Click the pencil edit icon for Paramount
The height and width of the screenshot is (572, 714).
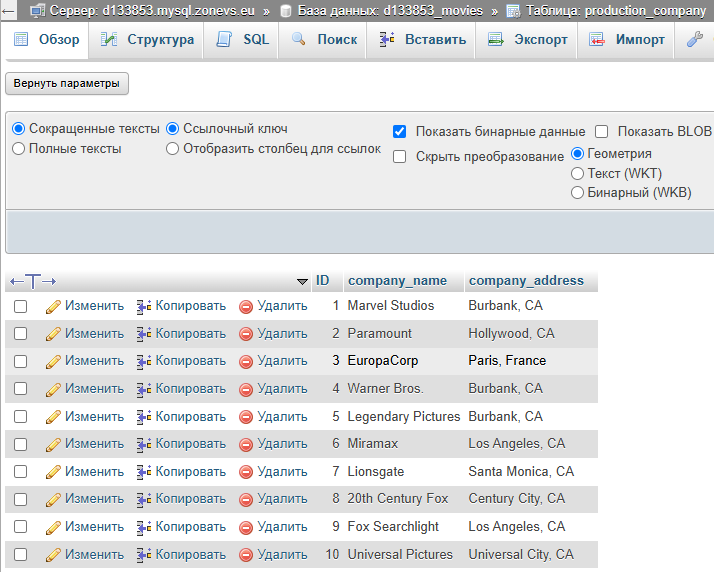pyautogui.click(x=53, y=334)
